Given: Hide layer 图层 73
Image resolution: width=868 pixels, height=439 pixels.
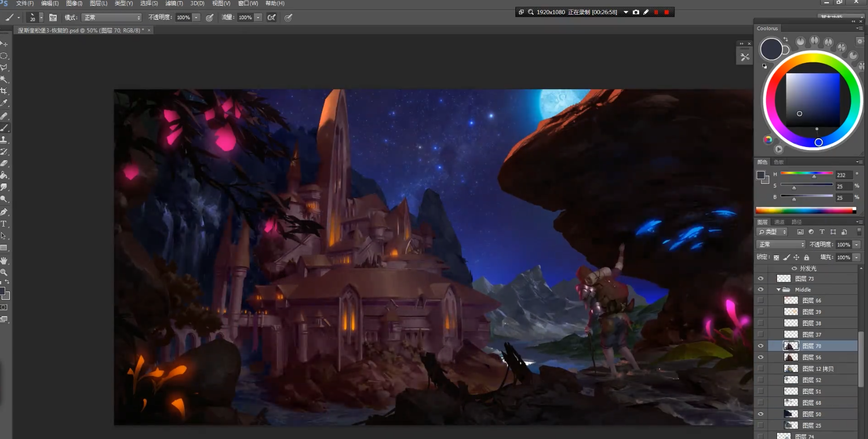Looking at the screenshot, I should tap(760, 278).
